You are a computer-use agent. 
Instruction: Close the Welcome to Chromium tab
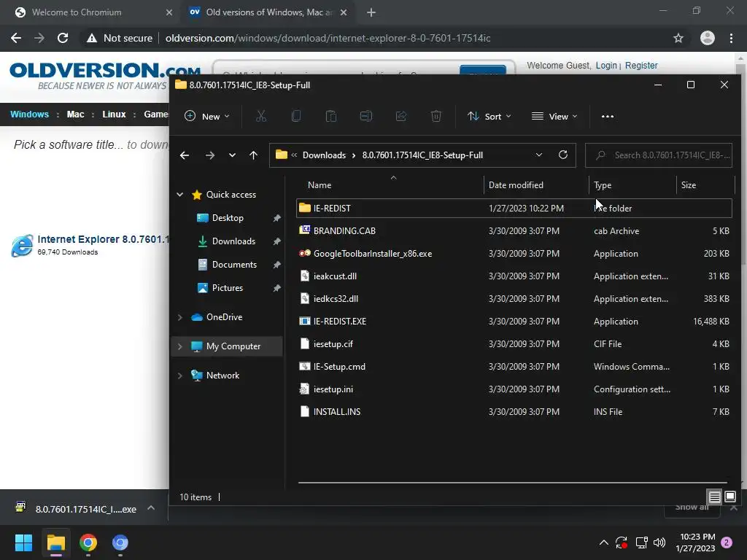pyautogui.click(x=169, y=12)
